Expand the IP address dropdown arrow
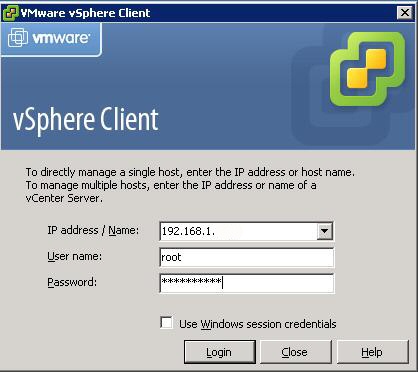This screenshot has width=418, height=372. (325, 231)
